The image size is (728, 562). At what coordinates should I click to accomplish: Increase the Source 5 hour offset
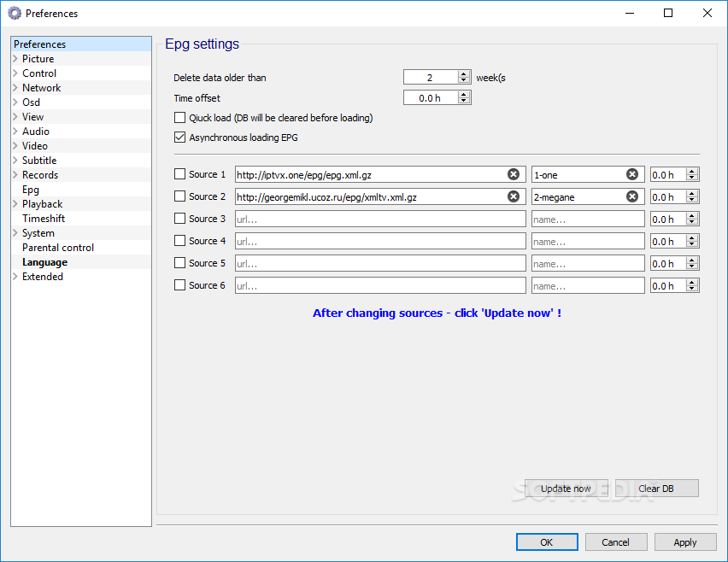(x=692, y=261)
